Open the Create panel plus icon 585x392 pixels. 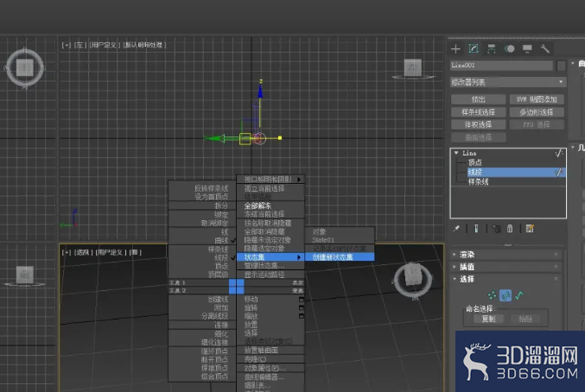(455, 49)
